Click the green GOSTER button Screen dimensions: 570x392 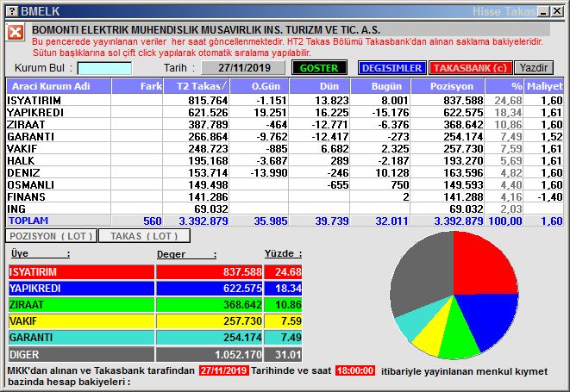[x=319, y=68]
